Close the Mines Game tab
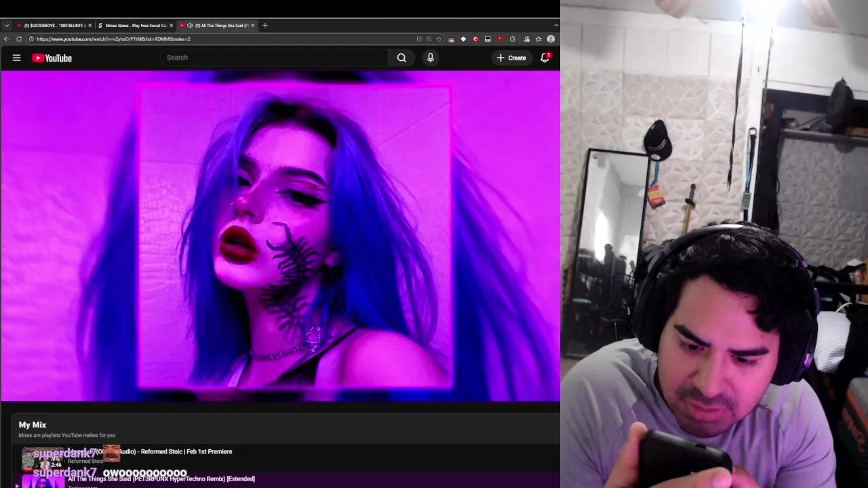 (172, 25)
